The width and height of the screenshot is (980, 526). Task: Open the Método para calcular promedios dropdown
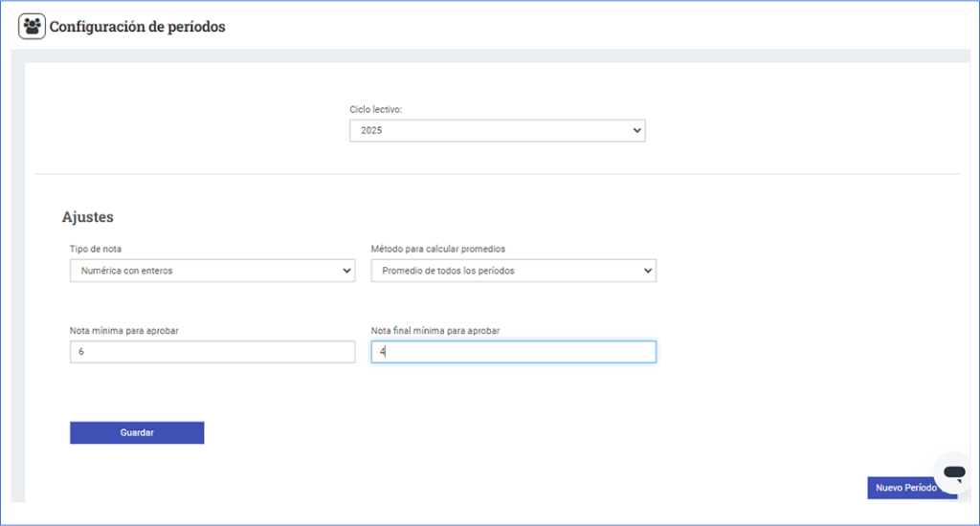(x=513, y=271)
